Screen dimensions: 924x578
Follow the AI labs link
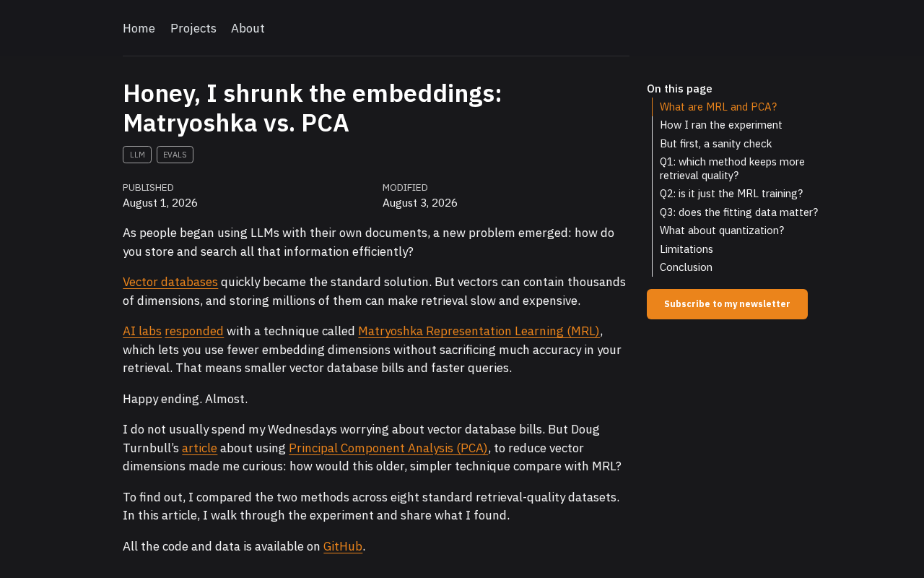point(142,331)
